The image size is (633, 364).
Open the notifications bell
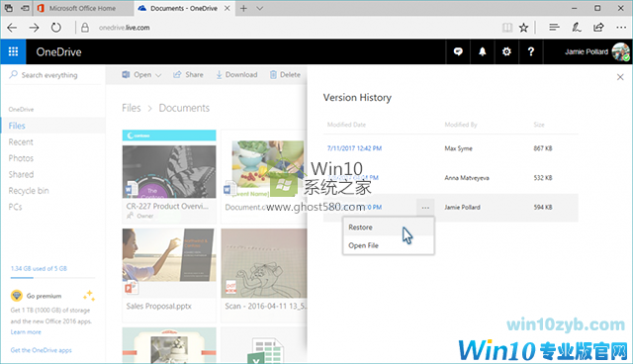(x=482, y=51)
